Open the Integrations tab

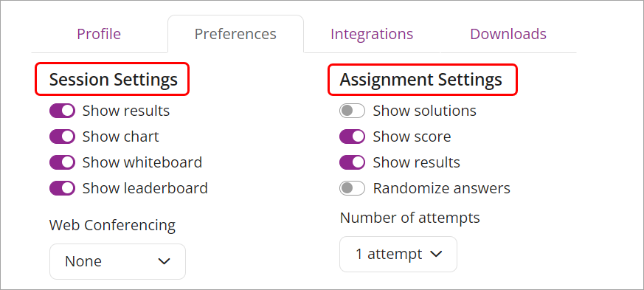372,34
